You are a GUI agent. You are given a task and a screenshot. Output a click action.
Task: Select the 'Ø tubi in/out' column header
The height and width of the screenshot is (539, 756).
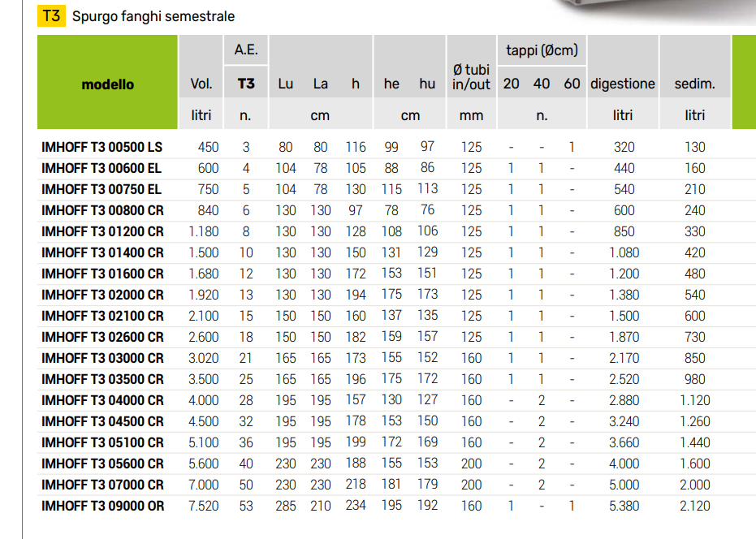point(471,76)
